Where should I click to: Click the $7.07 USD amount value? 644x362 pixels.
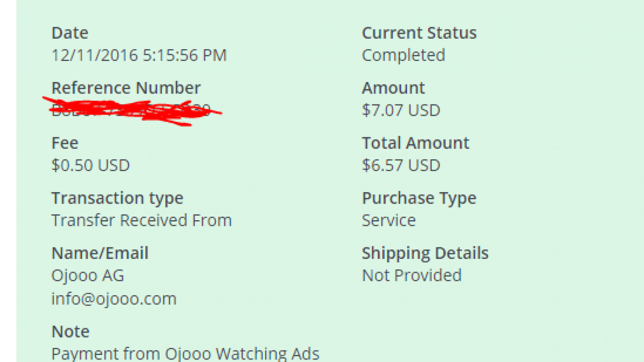(401, 110)
